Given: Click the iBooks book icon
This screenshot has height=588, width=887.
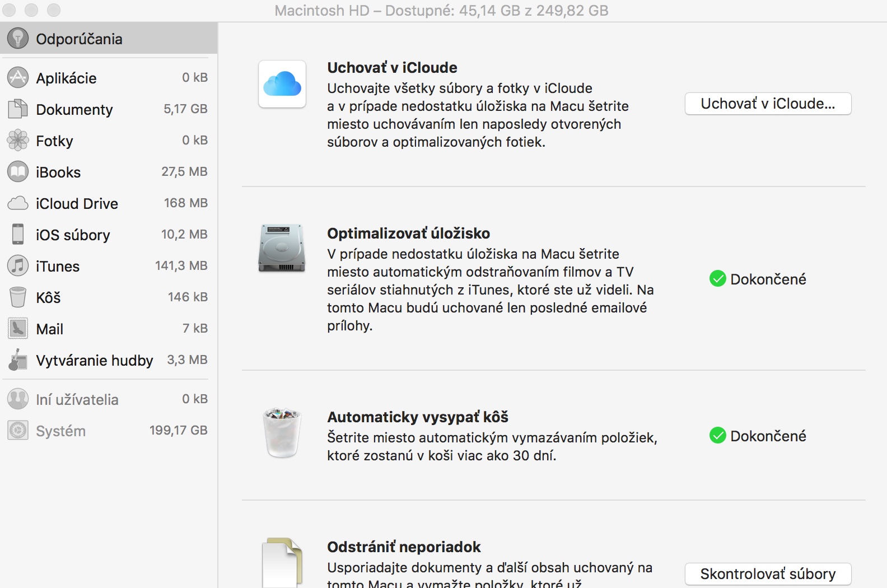Looking at the screenshot, I should coord(18,172).
